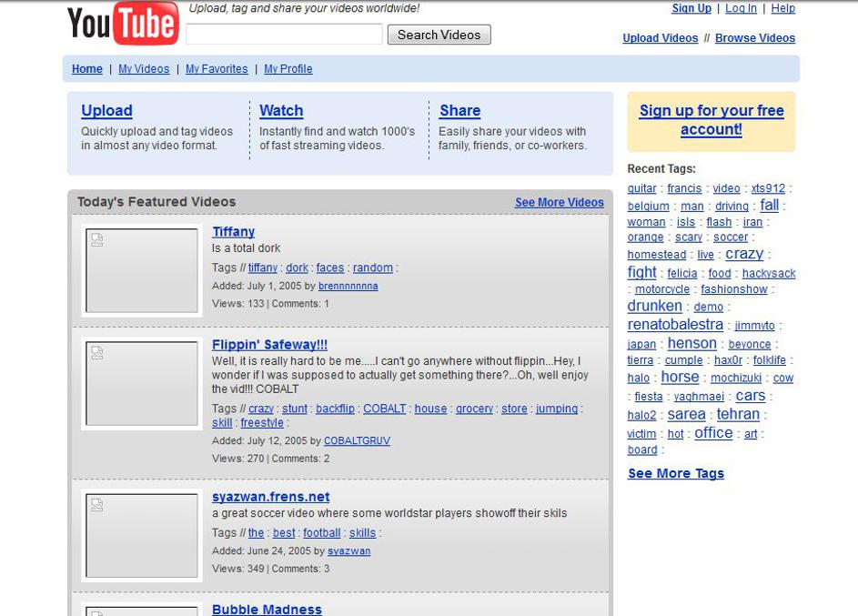Click Sign up for your free account
This screenshot has height=616, width=858.
711,120
